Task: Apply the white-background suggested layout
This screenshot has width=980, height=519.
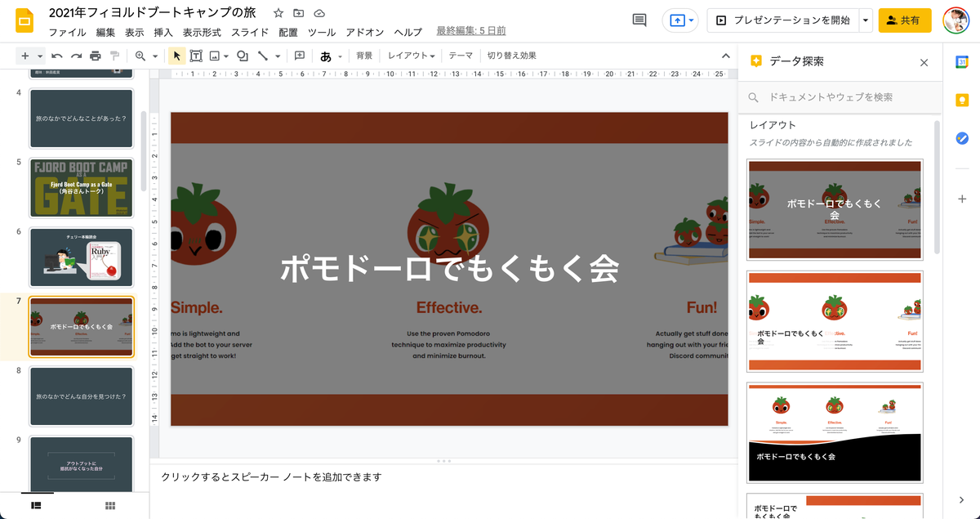Action: click(x=835, y=321)
